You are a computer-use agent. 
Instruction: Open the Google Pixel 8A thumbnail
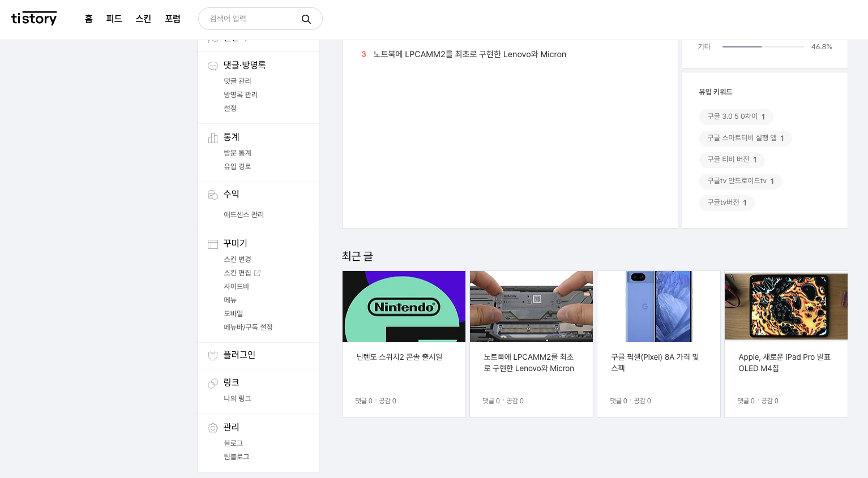pos(659,307)
